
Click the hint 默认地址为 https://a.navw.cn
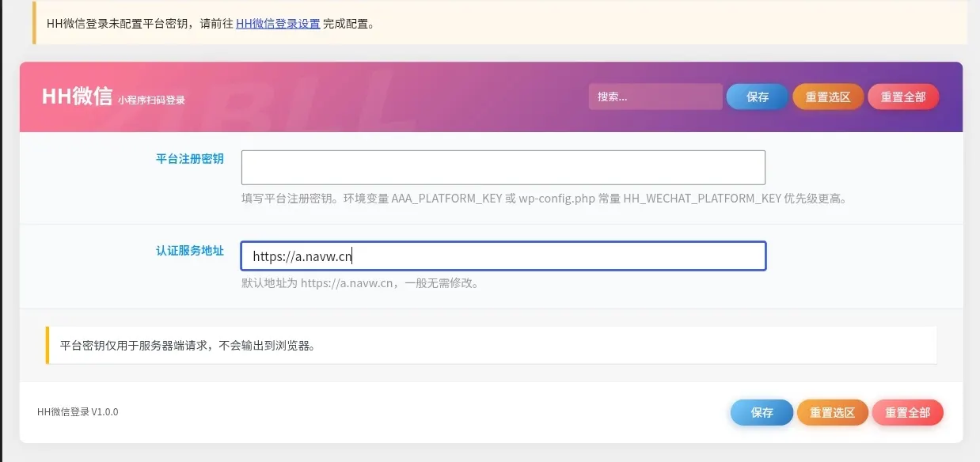[x=360, y=283]
